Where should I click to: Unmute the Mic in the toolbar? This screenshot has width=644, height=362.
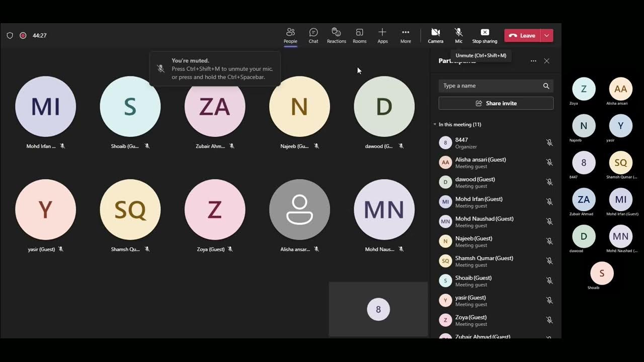[459, 36]
